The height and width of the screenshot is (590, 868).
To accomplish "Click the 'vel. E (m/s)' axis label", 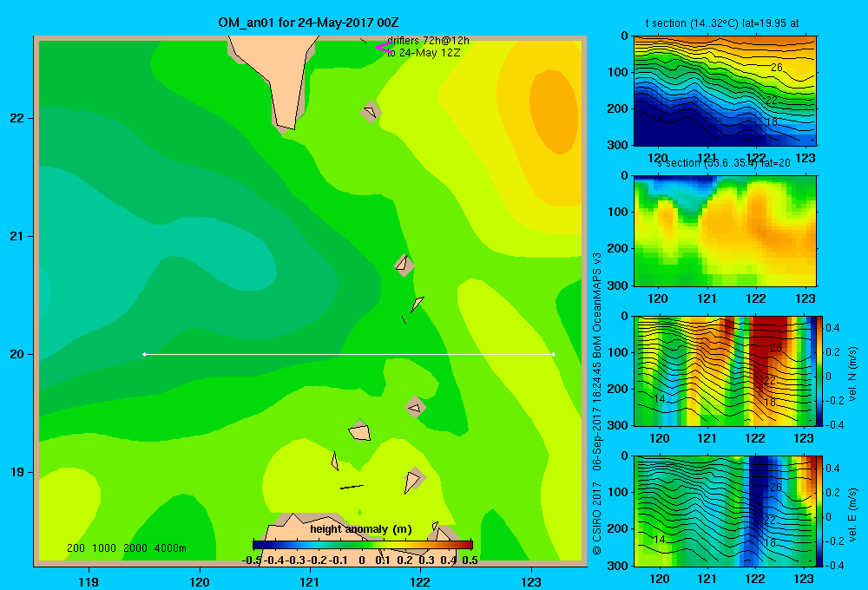I will coord(852,515).
